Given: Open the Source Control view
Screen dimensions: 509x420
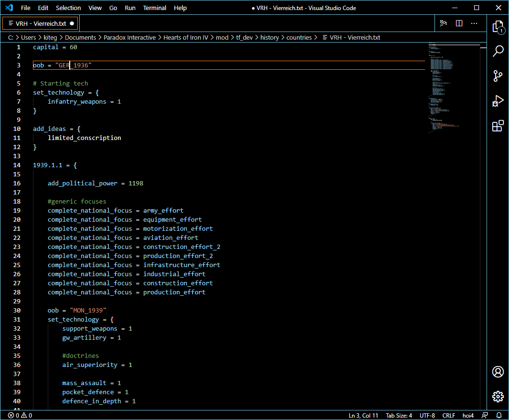Looking at the screenshot, I should (x=498, y=76).
